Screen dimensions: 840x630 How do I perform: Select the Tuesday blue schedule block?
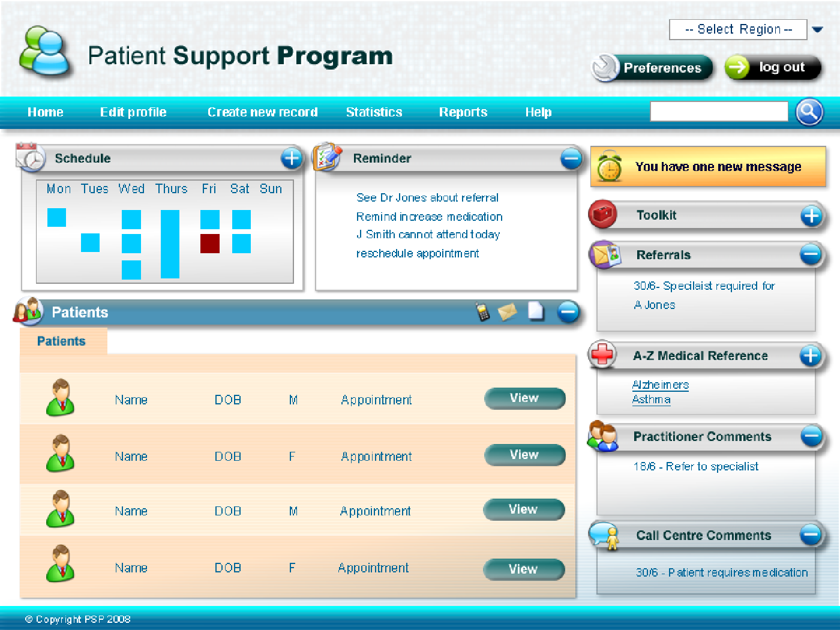click(90, 242)
